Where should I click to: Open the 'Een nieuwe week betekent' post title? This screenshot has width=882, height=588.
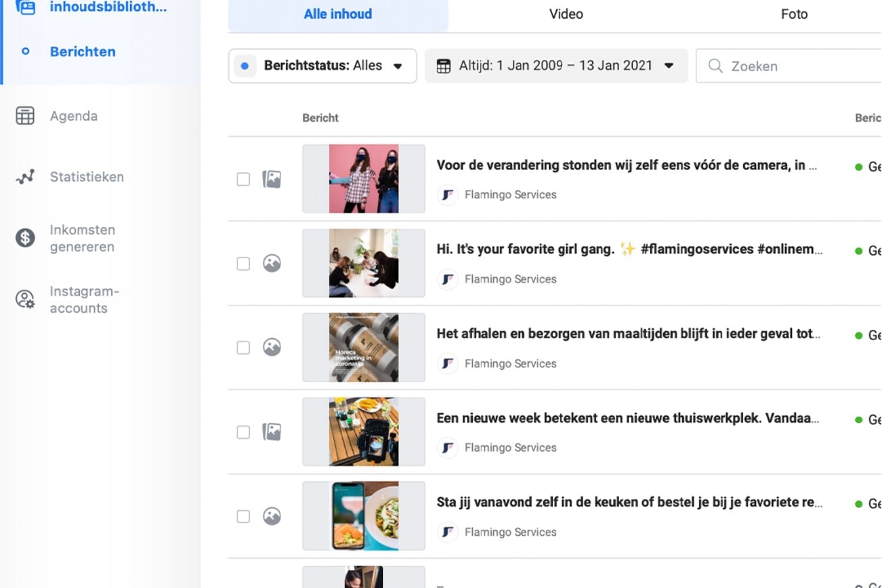click(x=627, y=418)
